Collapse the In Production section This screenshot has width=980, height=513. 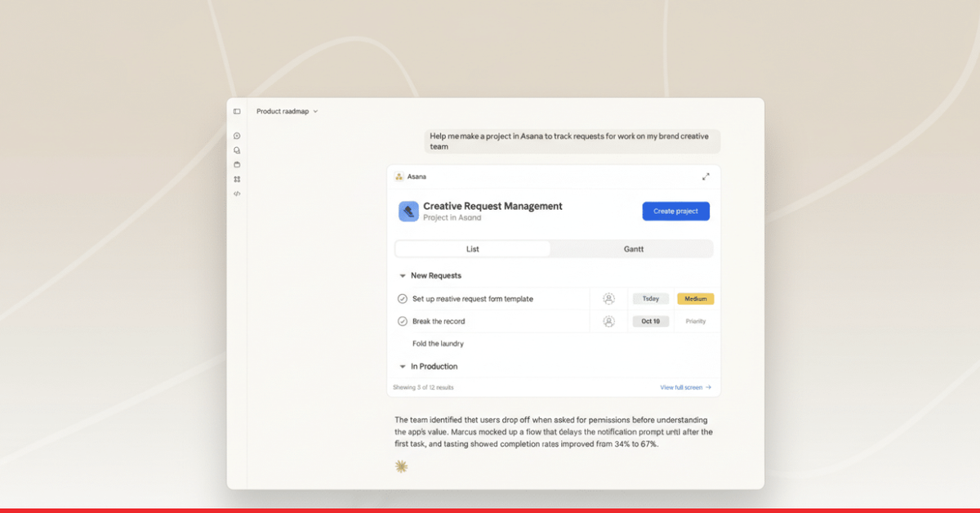tap(402, 366)
